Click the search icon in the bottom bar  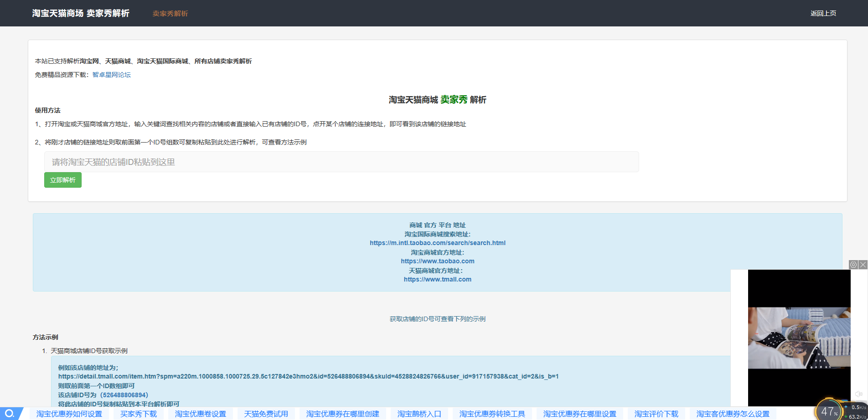coord(10,414)
